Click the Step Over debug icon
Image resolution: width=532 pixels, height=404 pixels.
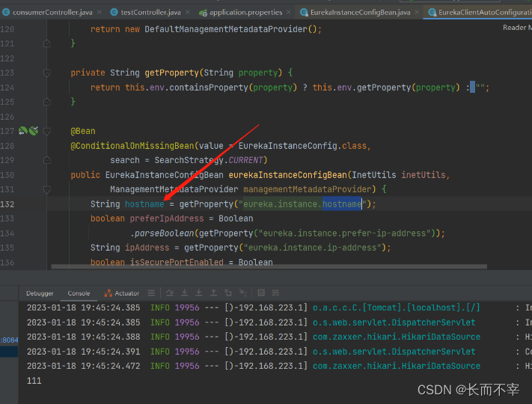click(x=170, y=293)
